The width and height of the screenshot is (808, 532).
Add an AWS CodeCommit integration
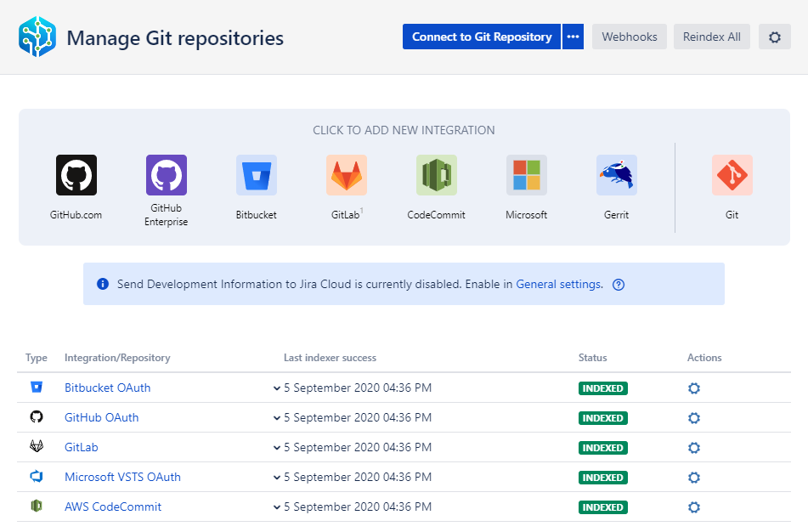tap(437, 175)
